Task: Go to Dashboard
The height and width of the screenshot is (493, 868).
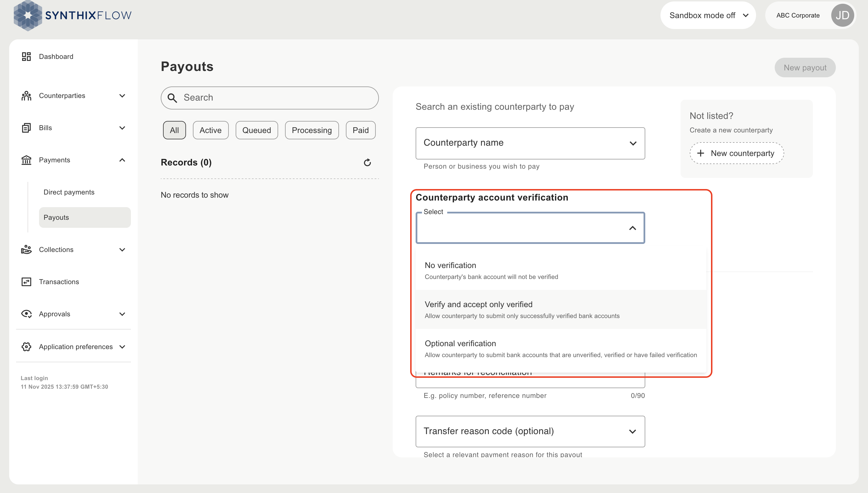Action: point(56,57)
